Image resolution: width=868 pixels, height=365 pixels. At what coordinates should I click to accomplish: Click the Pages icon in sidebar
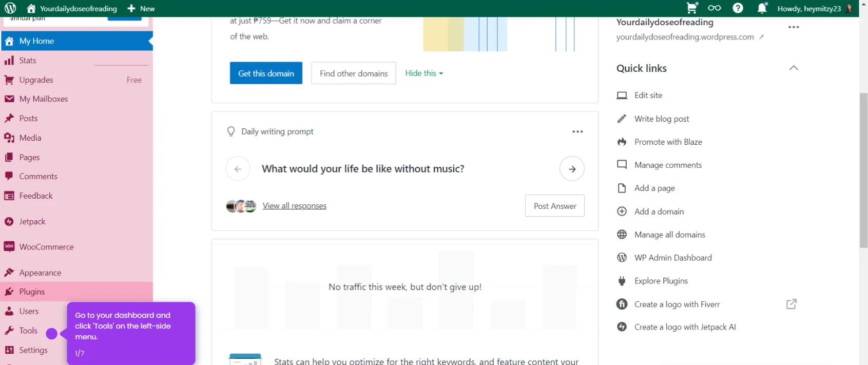(9, 157)
